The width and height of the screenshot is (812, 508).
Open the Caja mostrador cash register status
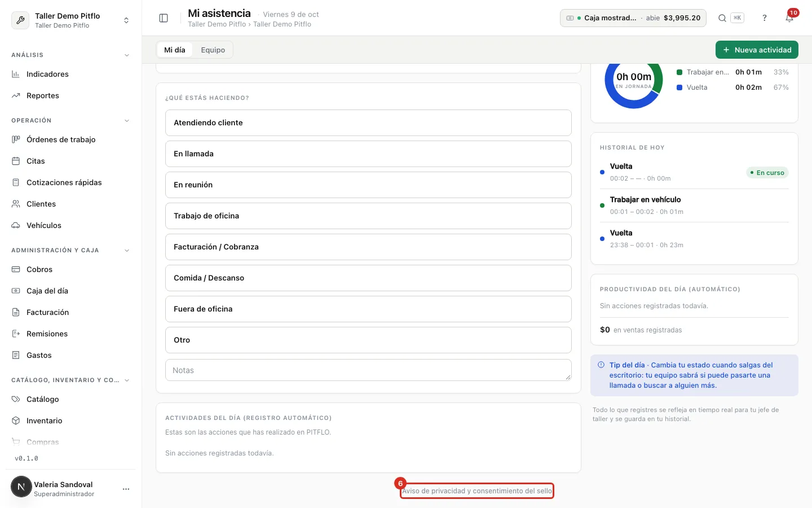click(x=633, y=18)
